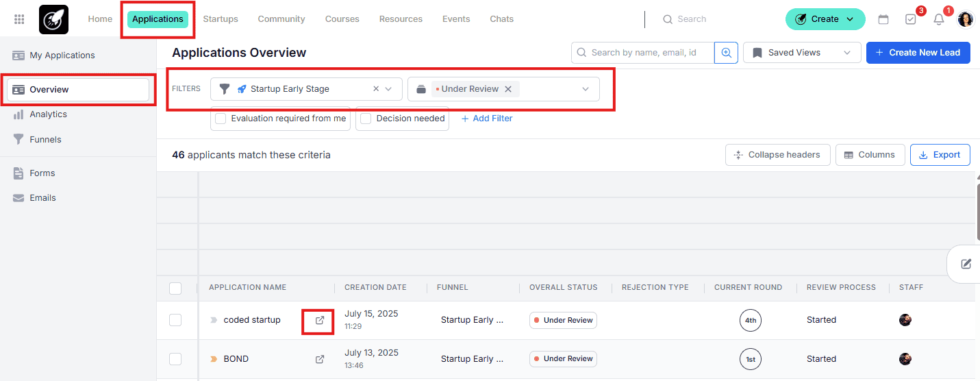Click the calendar icon in top bar

[883, 19]
